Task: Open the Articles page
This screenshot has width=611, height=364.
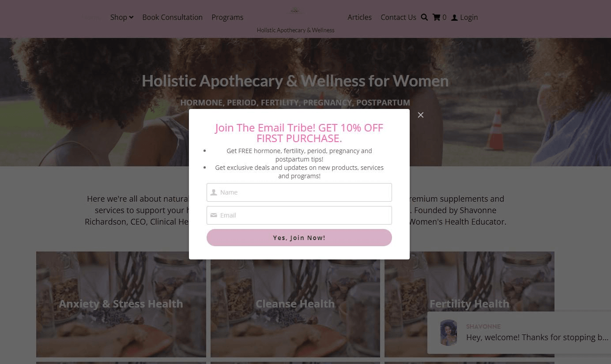Action: click(x=359, y=17)
